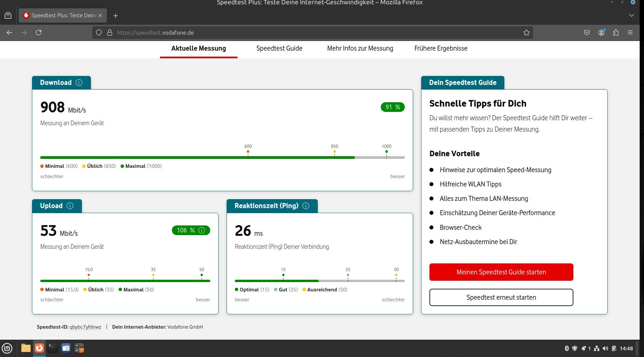Image resolution: width=644 pixels, height=357 pixels.
Task: Click Meinen Speedtest Guide starten button
Action: [x=501, y=272]
